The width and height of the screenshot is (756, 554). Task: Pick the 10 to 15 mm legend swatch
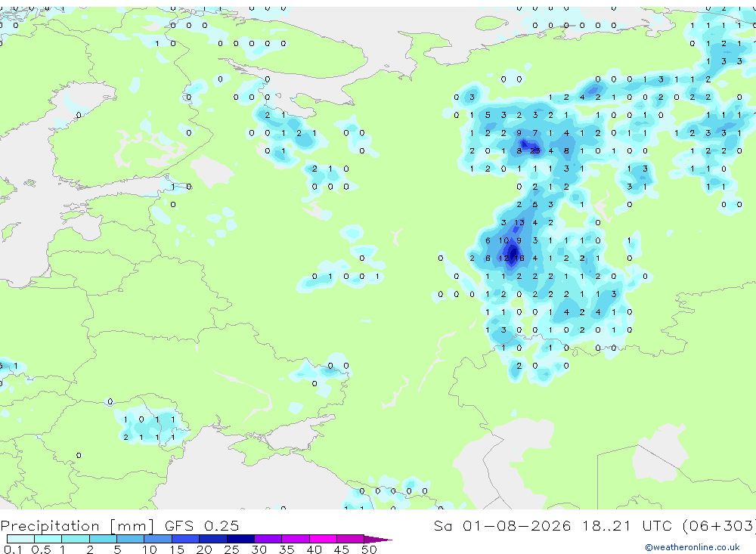[158, 539]
